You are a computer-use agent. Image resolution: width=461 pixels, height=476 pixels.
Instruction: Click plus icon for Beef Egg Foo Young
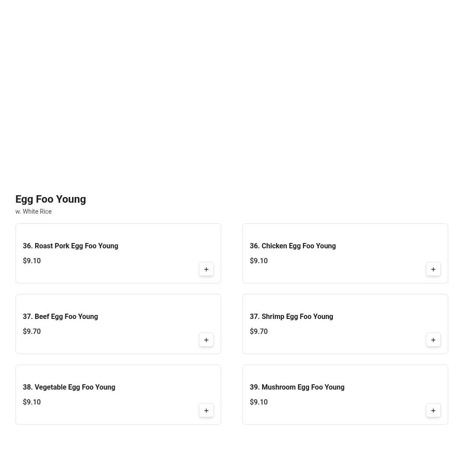click(206, 340)
